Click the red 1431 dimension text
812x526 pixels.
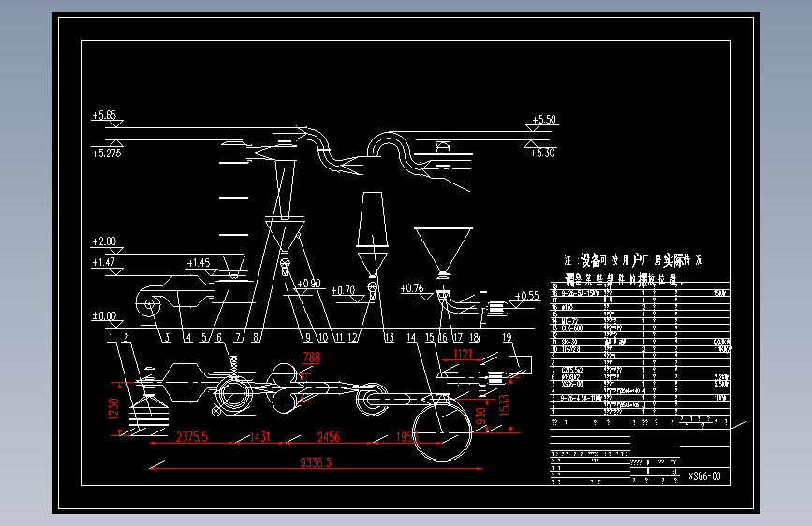pos(260,437)
